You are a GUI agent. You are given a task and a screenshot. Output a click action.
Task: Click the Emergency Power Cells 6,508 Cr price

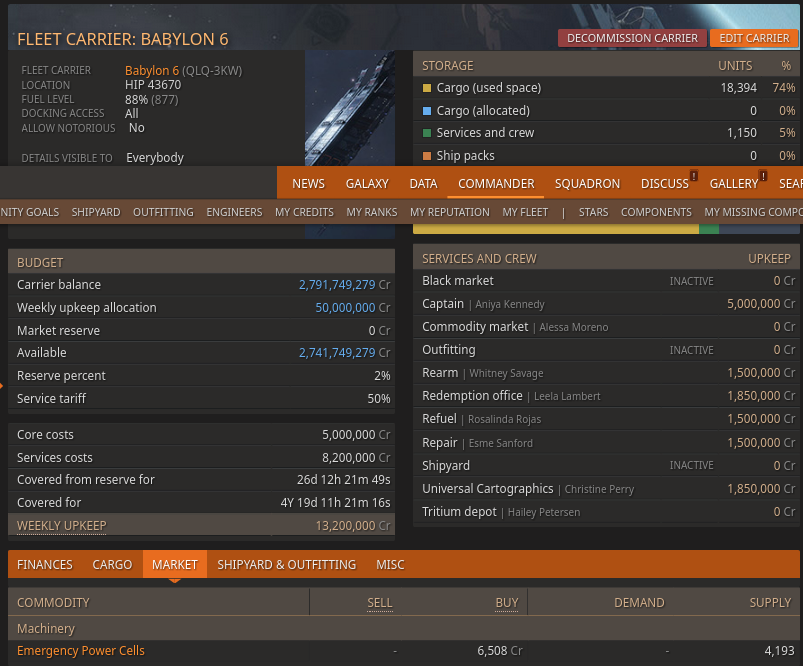coord(500,651)
